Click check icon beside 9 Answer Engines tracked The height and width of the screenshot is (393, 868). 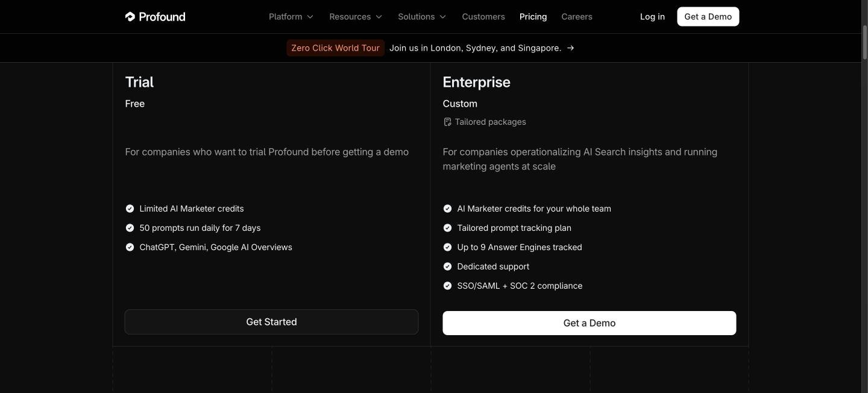pos(447,247)
